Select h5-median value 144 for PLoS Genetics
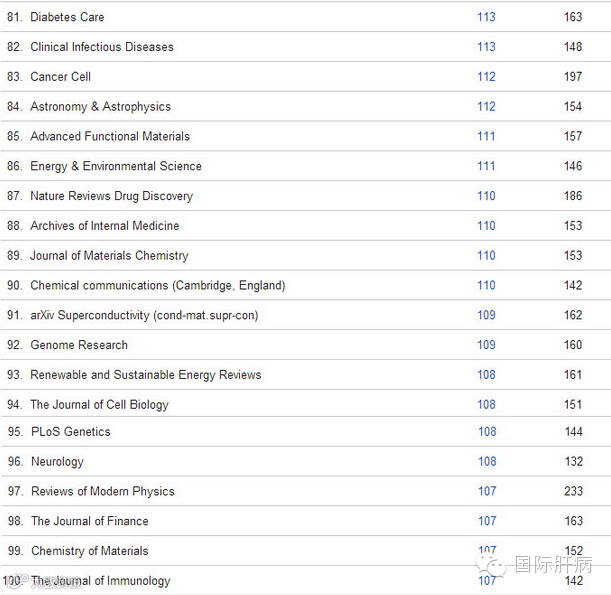Screen dimensions: 611x595 tap(574, 432)
